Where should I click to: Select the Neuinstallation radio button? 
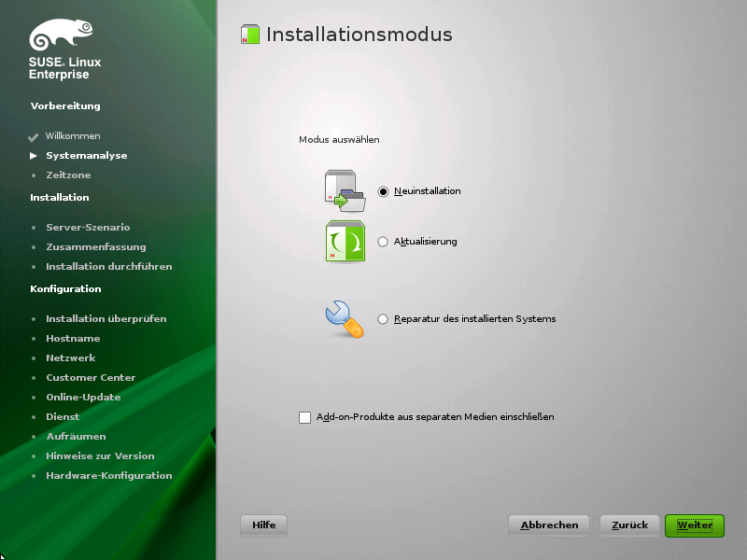tap(383, 191)
